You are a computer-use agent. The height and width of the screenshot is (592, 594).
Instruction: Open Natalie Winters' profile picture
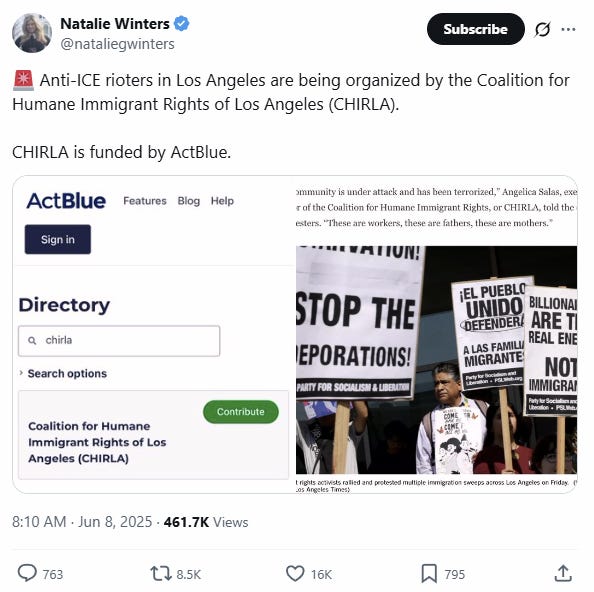click(x=32, y=33)
